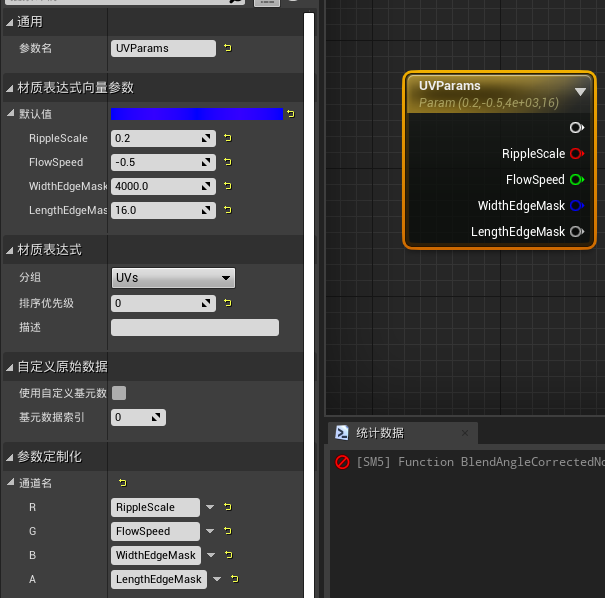Click the 统计数据 tab icon

pos(342,433)
